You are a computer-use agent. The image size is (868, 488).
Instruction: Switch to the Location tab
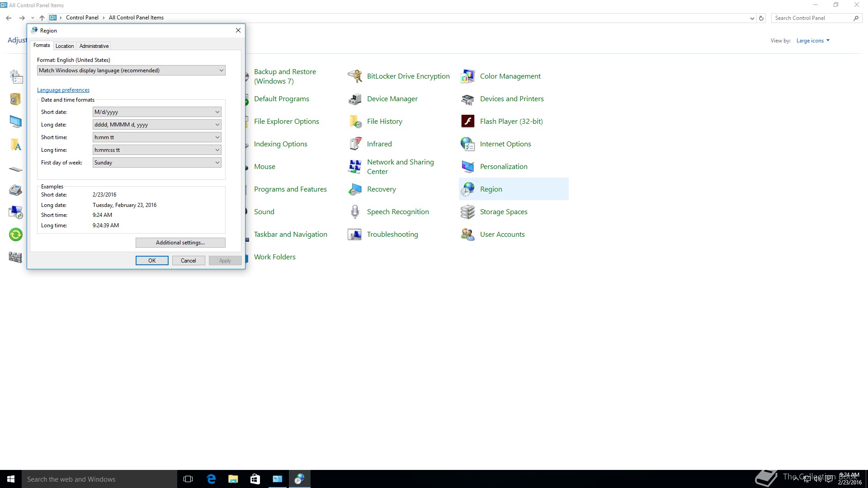[x=65, y=46]
